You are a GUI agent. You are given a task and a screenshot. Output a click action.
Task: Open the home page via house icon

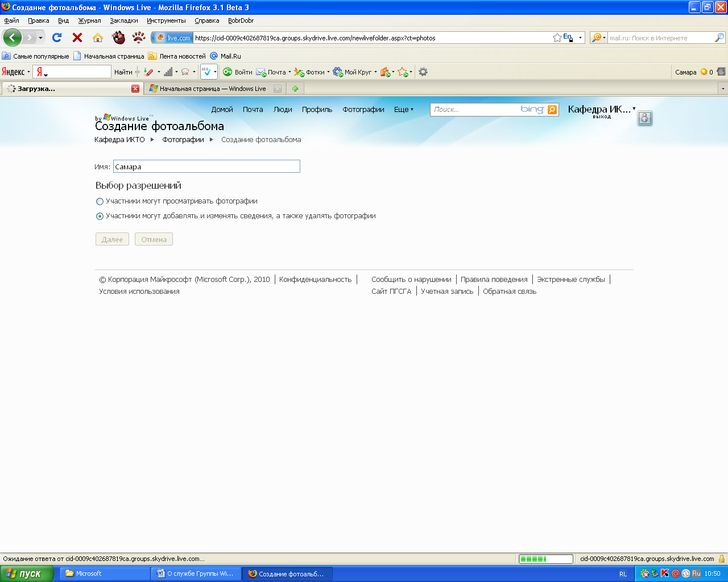click(98, 38)
